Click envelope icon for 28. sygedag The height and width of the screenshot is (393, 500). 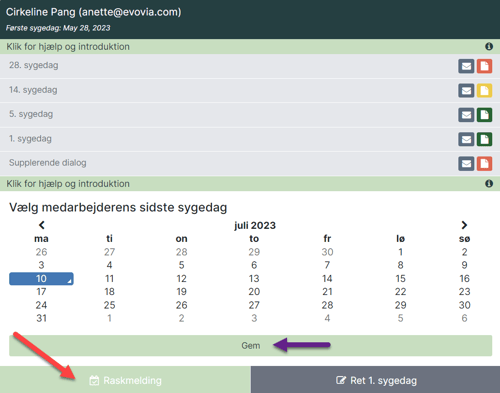click(x=466, y=66)
